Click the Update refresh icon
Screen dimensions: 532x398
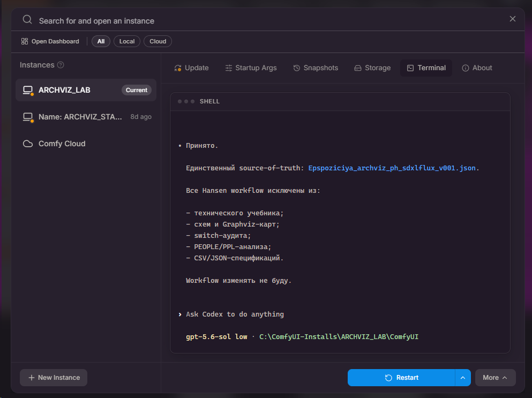[178, 68]
